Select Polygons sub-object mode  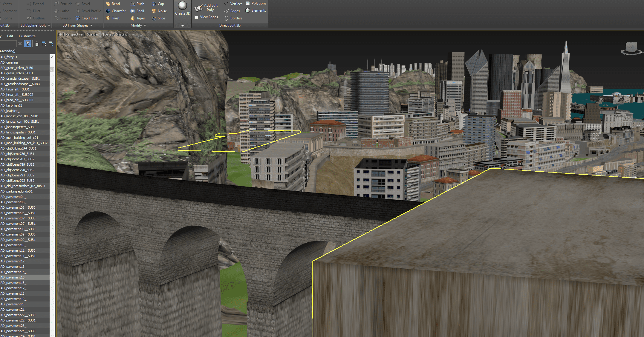[x=256, y=3]
